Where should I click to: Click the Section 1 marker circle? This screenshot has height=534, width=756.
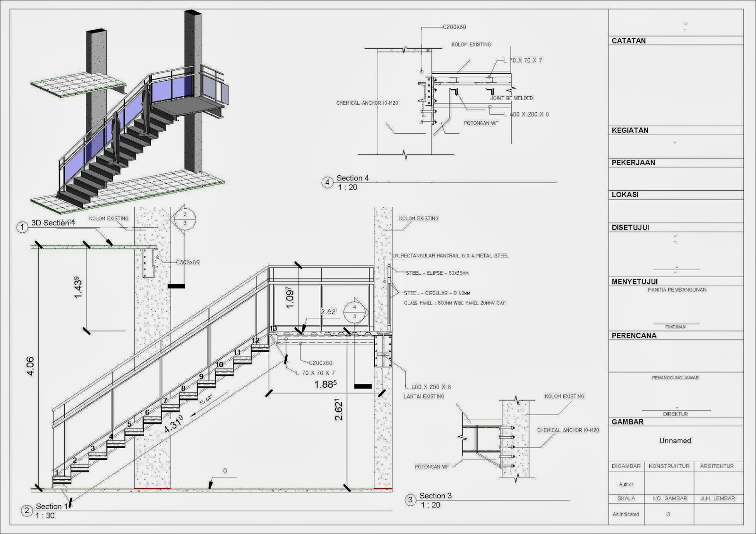pyautogui.click(x=26, y=510)
